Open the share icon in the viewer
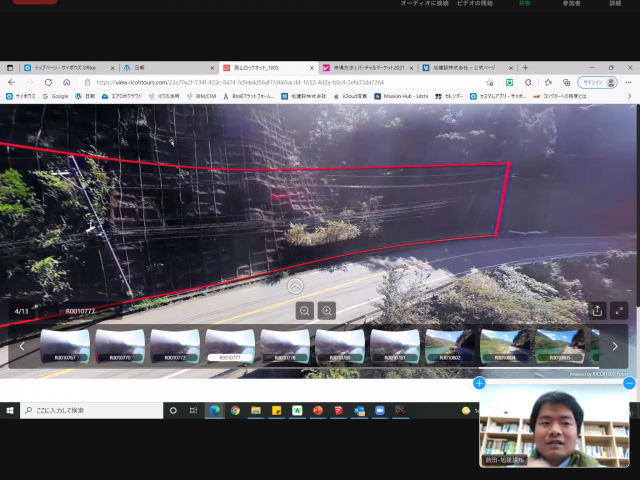 coord(597,311)
